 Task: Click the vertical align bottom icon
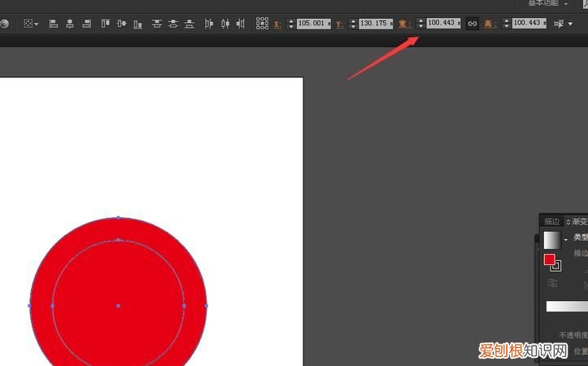click(137, 24)
